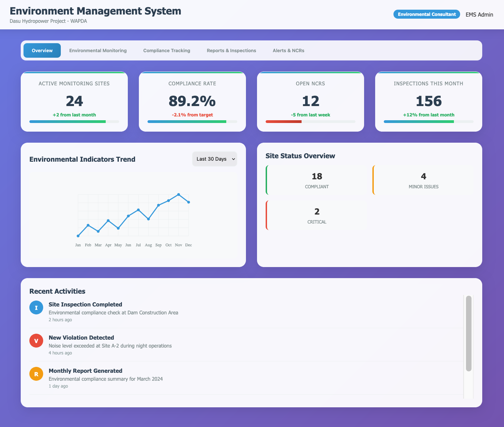Select the Minor Issues status card
Screen dimensions: 504x427
point(423,180)
